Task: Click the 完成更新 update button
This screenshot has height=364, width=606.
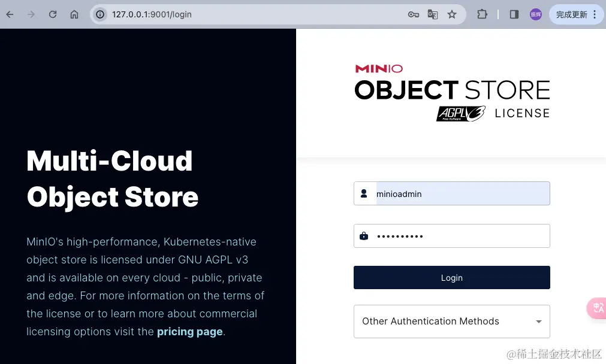Action: pos(571,15)
